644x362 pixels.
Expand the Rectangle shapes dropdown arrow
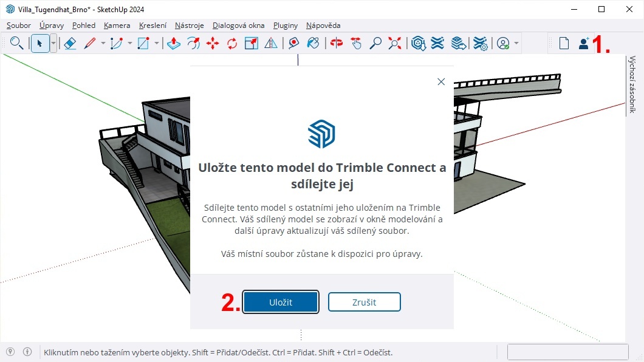pos(157,43)
